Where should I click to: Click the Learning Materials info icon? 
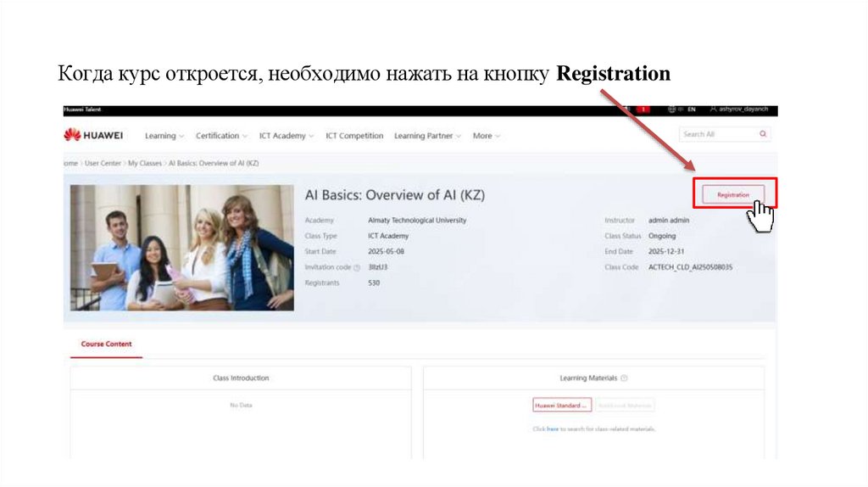(624, 378)
